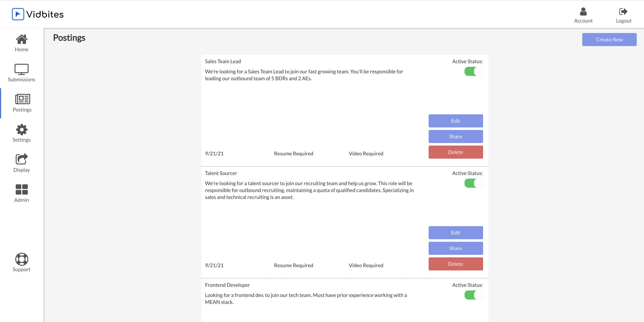Edit the Talent Sourcer posting
The image size is (644, 322).
pyautogui.click(x=455, y=233)
